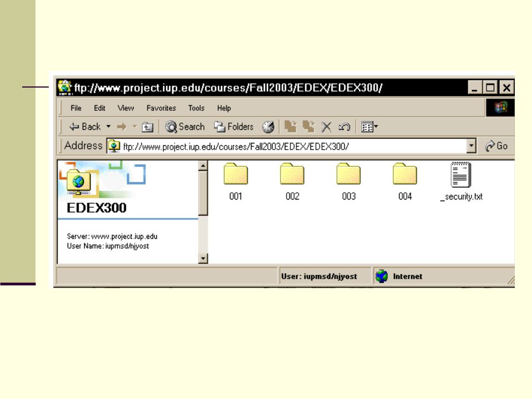Open the Views dropdown button
Viewport: 532px width, 399px height.
pos(370,127)
